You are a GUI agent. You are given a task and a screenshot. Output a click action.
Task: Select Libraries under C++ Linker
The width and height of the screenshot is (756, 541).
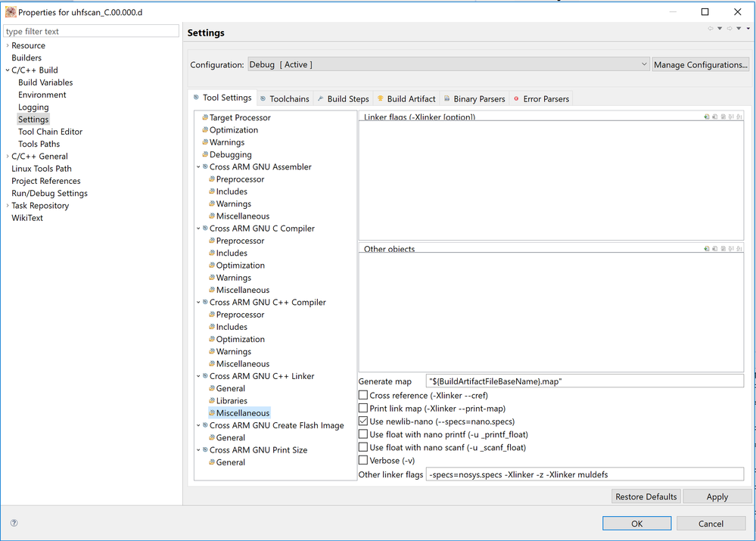pyautogui.click(x=232, y=401)
